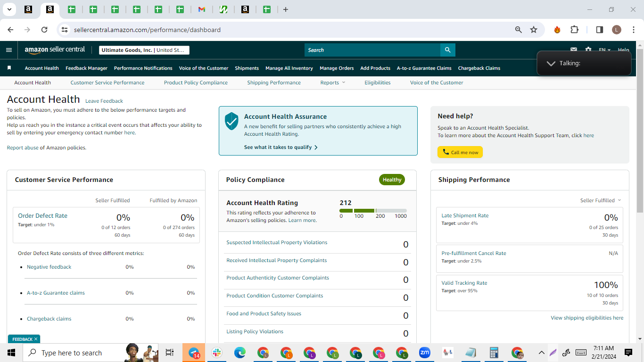Launch Microsoft Edge from the taskbar
This screenshot has width=644, height=362.
240,353
